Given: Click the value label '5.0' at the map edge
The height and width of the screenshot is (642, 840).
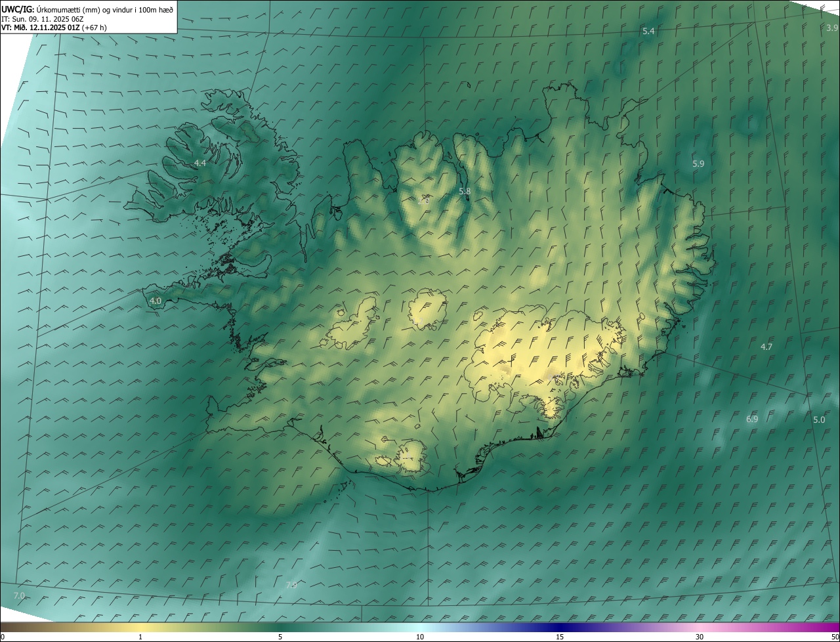Looking at the screenshot, I should tap(819, 419).
